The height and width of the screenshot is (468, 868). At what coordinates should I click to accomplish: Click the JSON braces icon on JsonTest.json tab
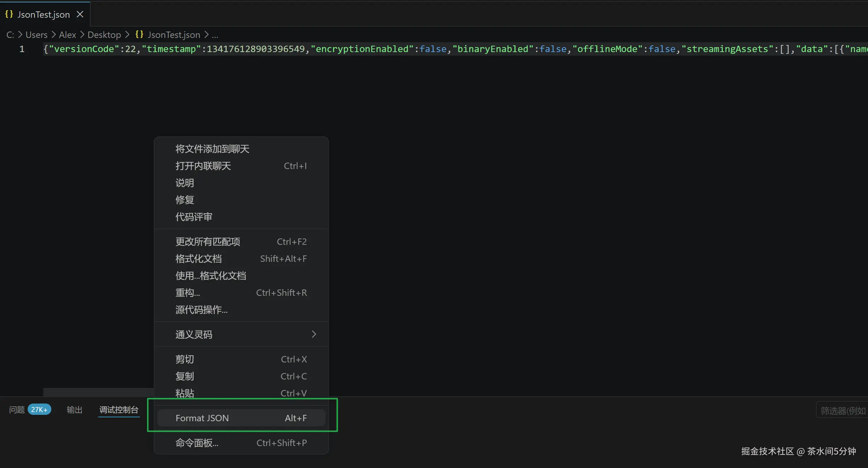[x=8, y=14]
